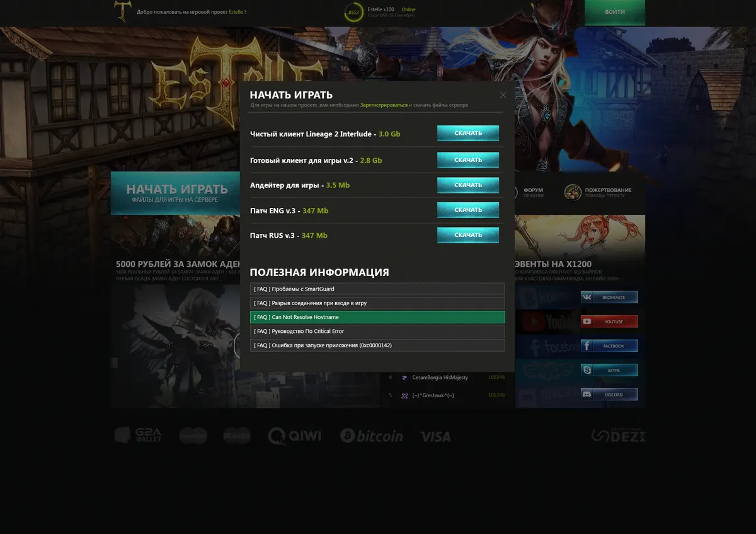Download Патч ENG v.3
This screenshot has height=534, width=756.
pos(468,210)
